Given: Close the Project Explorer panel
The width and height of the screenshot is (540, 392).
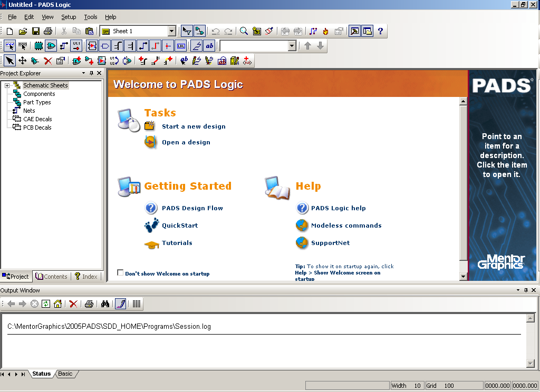Looking at the screenshot, I should [x=99, y=73].
